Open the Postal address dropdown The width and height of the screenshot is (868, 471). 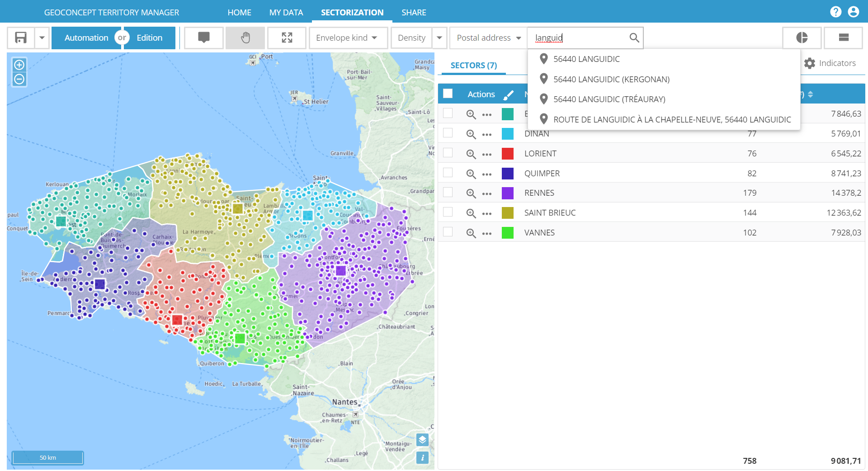point(488,38)
